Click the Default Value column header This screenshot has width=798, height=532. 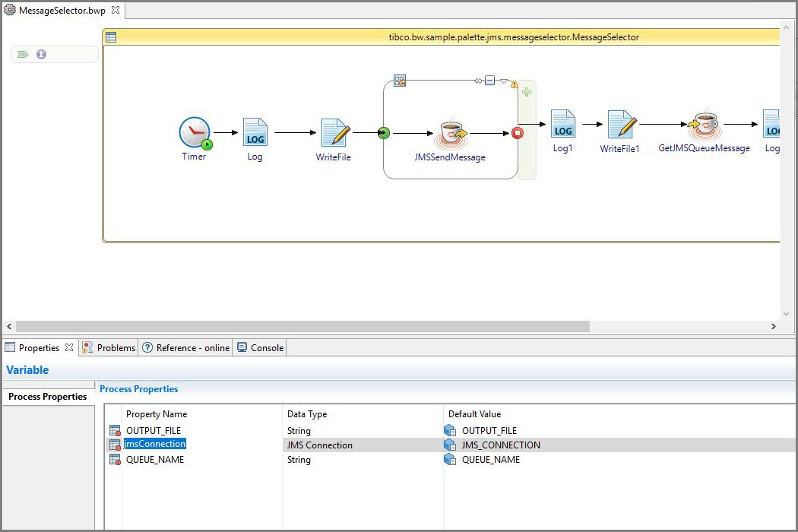(475, 414)
